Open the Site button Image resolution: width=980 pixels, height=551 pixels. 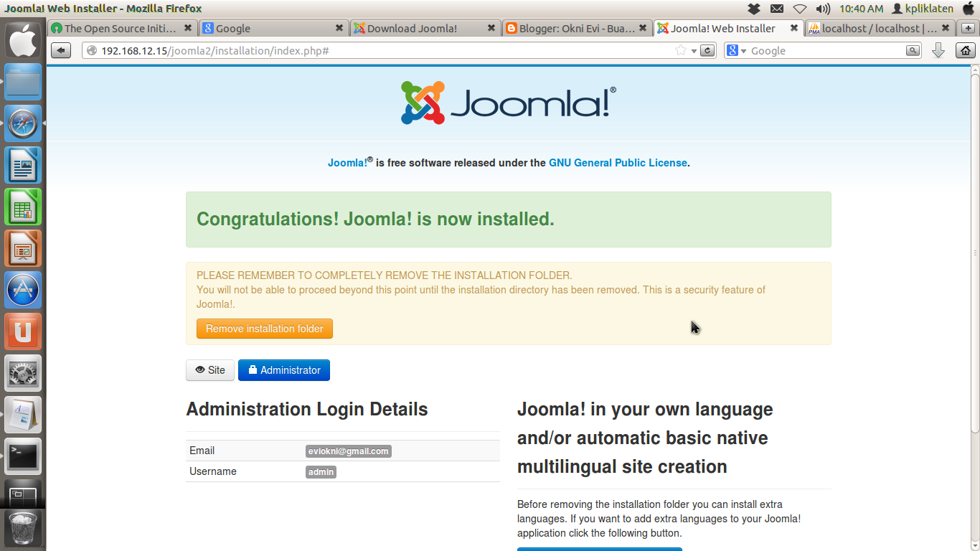coord(210,370)
